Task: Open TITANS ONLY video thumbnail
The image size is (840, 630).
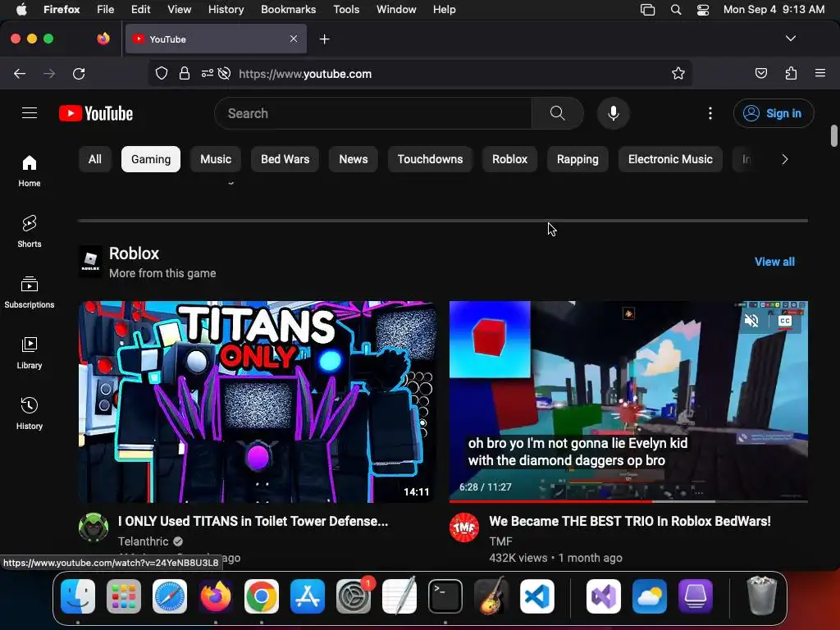Action: pyautogui.click(x=258, y=402)
